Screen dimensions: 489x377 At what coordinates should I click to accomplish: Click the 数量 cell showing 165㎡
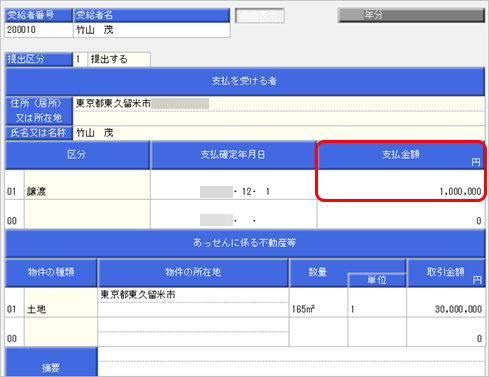pos(318,302)
